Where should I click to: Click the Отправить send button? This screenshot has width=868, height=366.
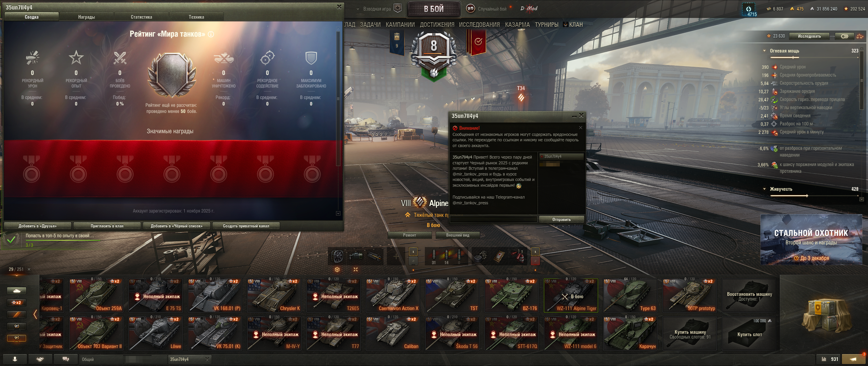561,220
